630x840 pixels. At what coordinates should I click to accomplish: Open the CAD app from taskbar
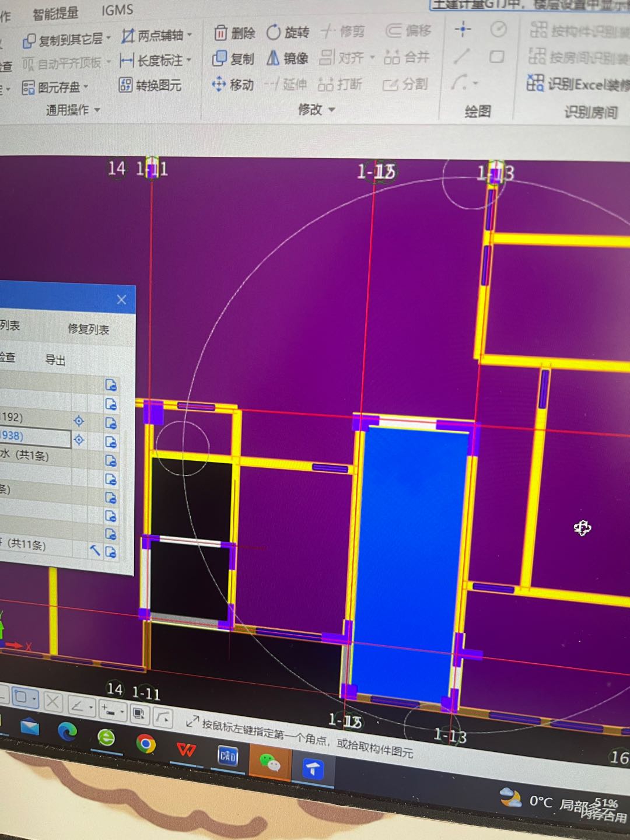(x=228, y=756)
